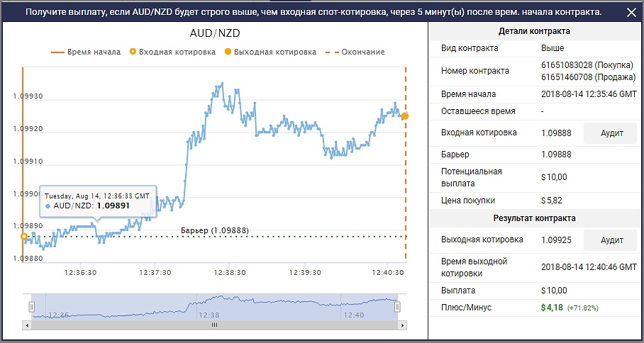Click the hollow entry quote marker on chart
The image size is (644, 343).
24,236
